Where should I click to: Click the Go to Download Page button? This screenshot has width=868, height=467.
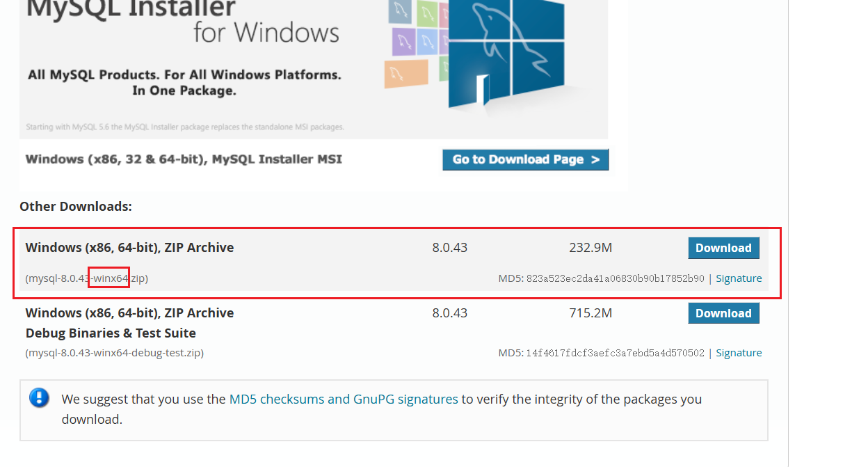point(525,159)
